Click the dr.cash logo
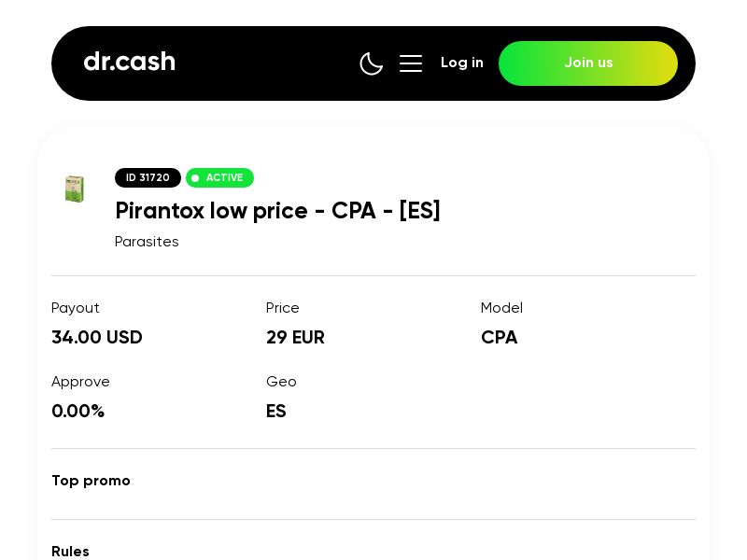747x560 pixels. [129, 62]
